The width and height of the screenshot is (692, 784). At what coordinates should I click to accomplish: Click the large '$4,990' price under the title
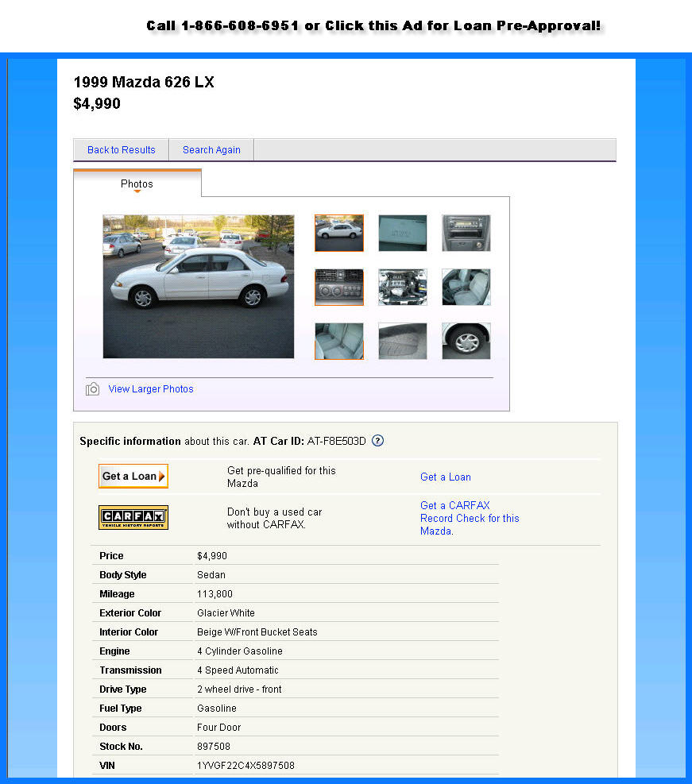97,103
